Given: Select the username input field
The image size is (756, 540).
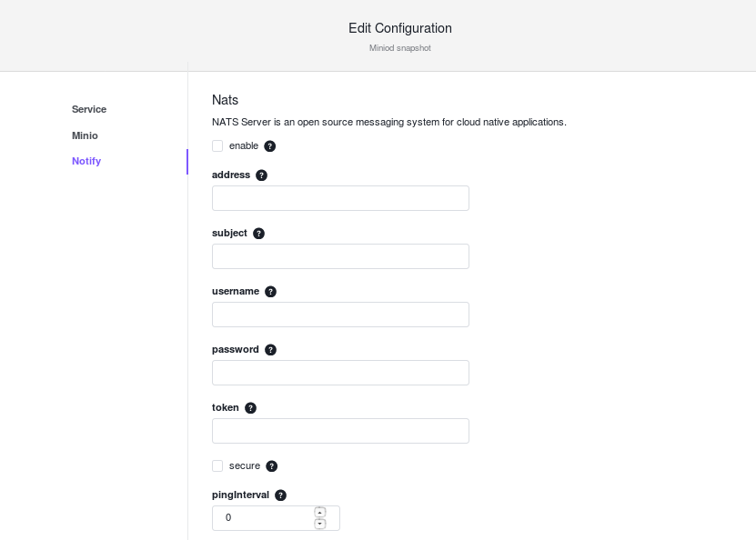Looking at the screenshot, I should coord(340,315).
